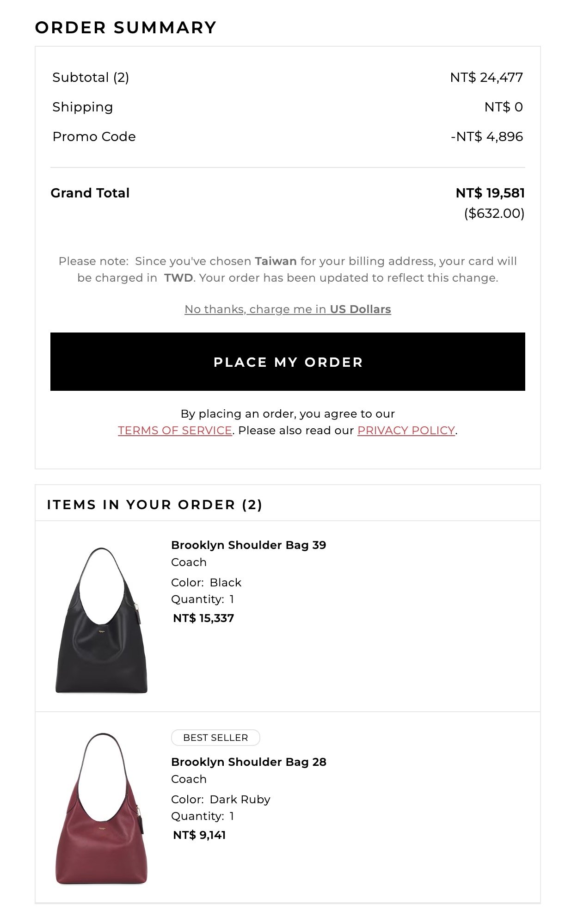Screen dimensions: 565x924
Task: Click the black Brooklyn Shoulder Bag 39 image
Action: (101, 621)
